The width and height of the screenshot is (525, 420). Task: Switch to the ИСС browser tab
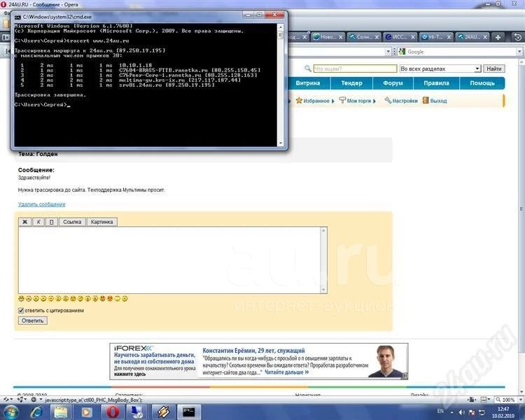point(400,37)
